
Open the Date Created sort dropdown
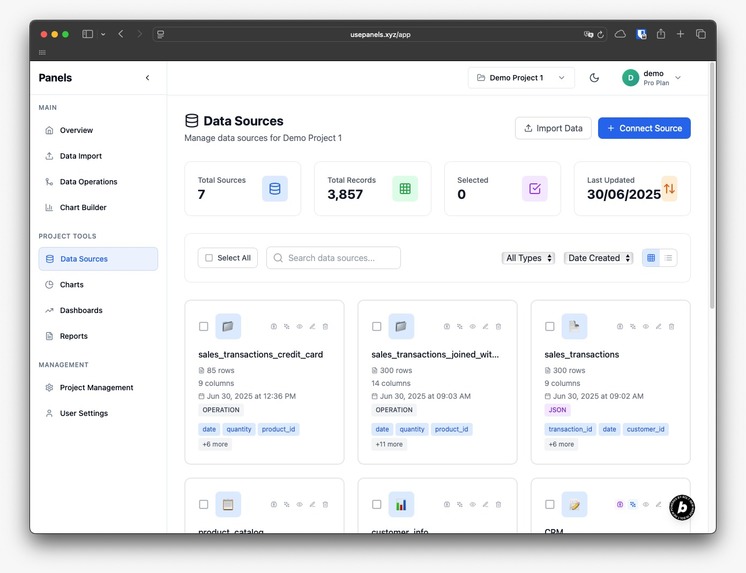coord(599,258)
